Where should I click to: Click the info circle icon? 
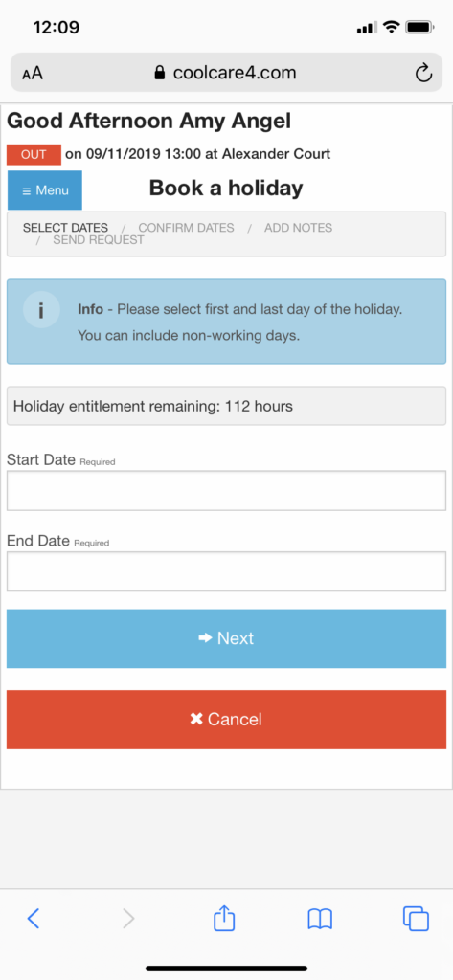[x=41, y=310]
